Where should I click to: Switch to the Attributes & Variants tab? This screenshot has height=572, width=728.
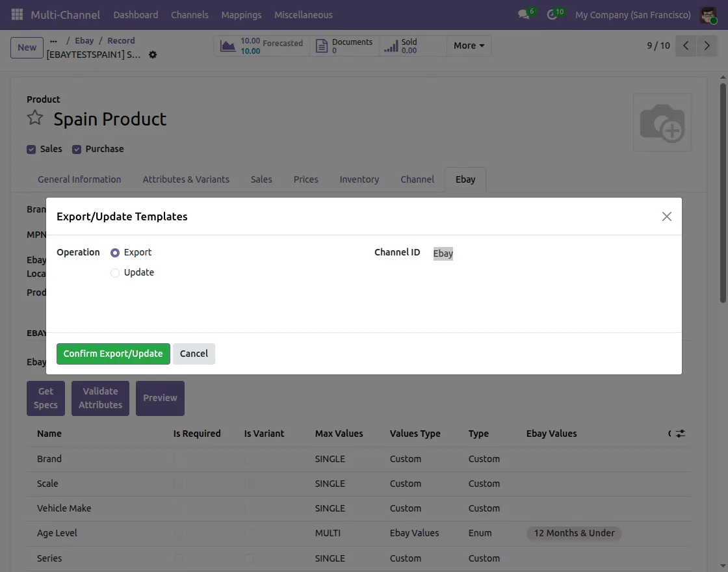tap(186, 179)
